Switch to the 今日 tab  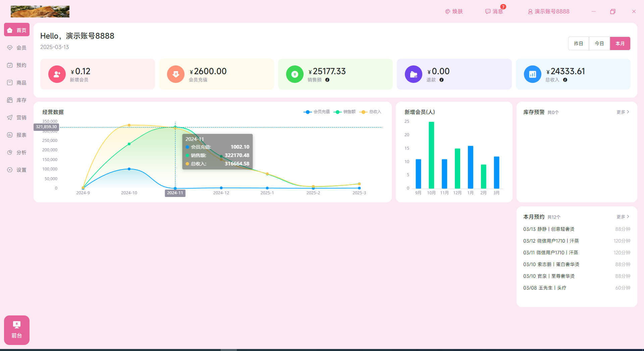coord(599,44)
